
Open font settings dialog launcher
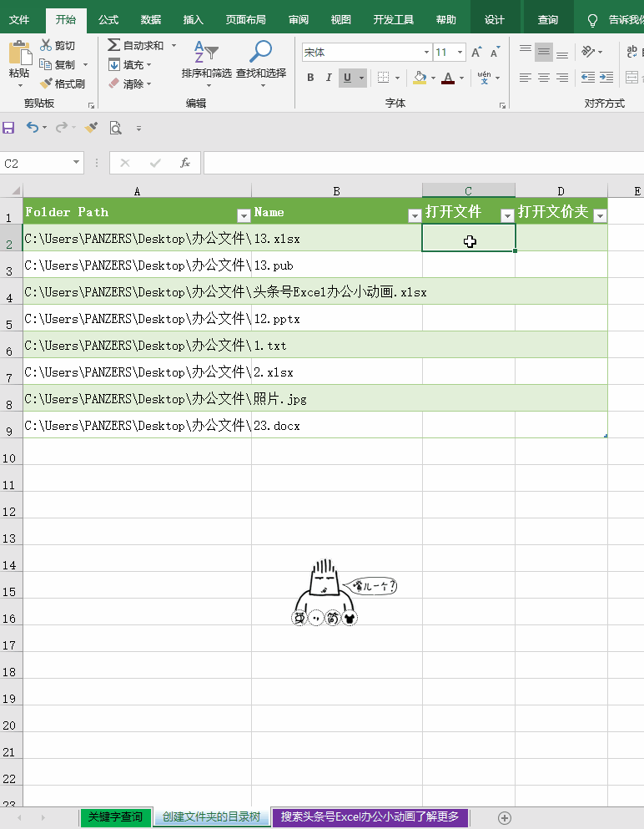tap(502, 106)
